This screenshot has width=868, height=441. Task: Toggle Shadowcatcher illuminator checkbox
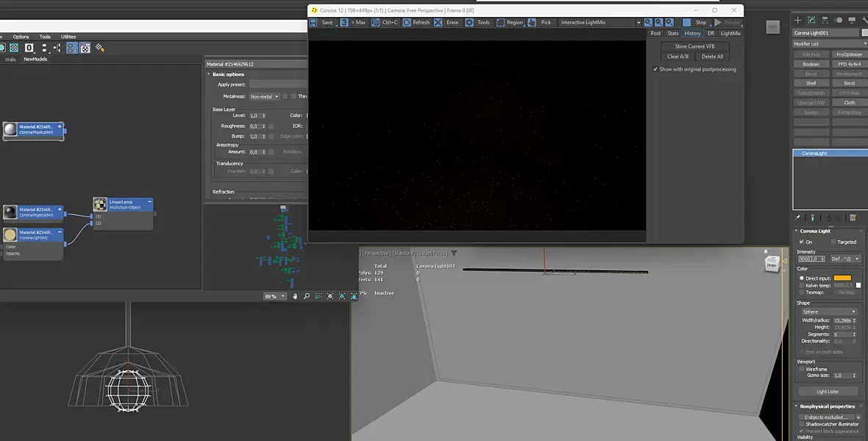click(x=802, y=424)
